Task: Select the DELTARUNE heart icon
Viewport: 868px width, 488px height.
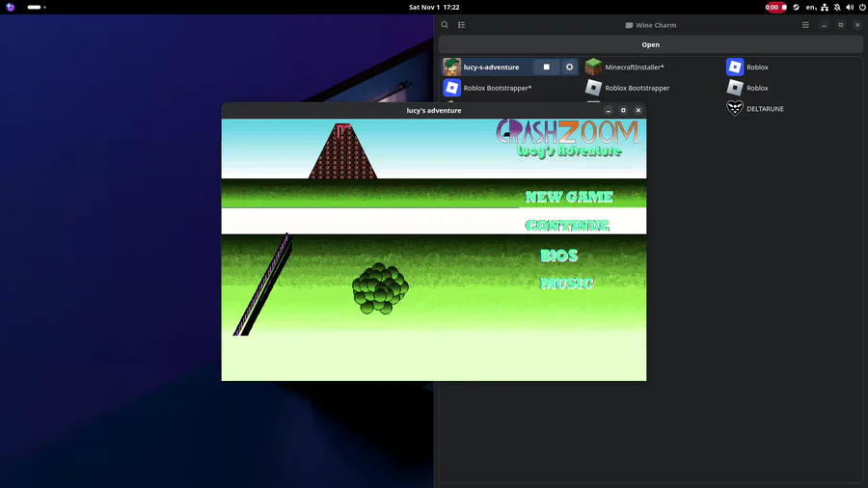Action: pos(735,108)
